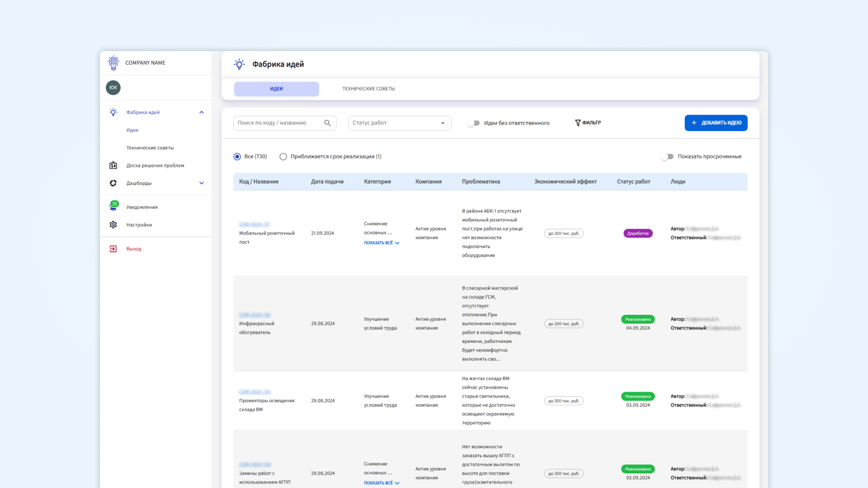Click the Доработка status badge
868x488 pixels.
[x=638, y=234]
